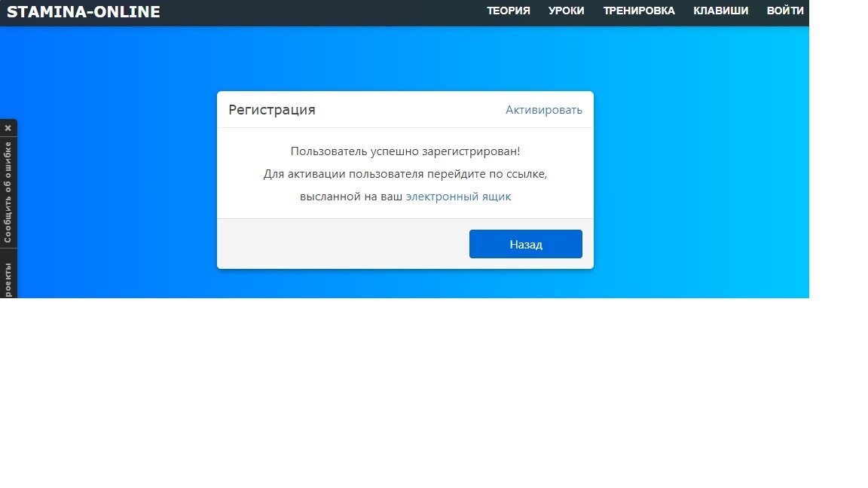Go to the УРОКИ section
Viewport: 868px width, 488px height.
tap(566, 11)
